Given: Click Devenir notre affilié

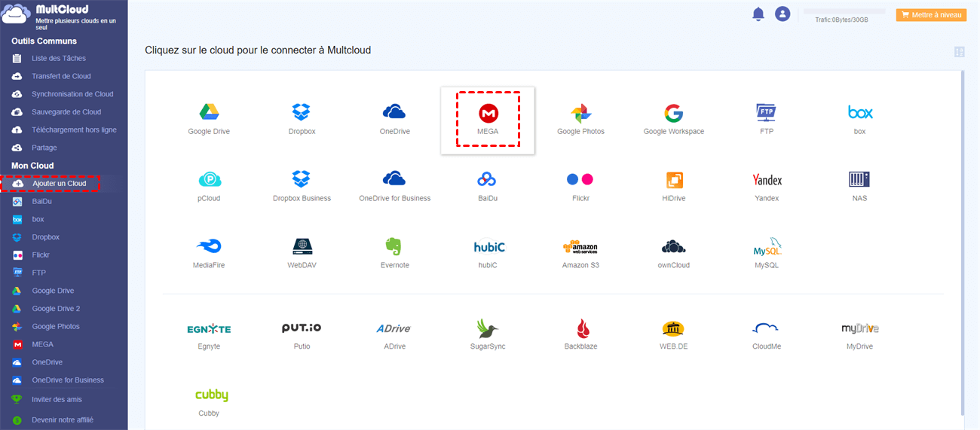Looking at the screenshot, I should tap(64, 419).
